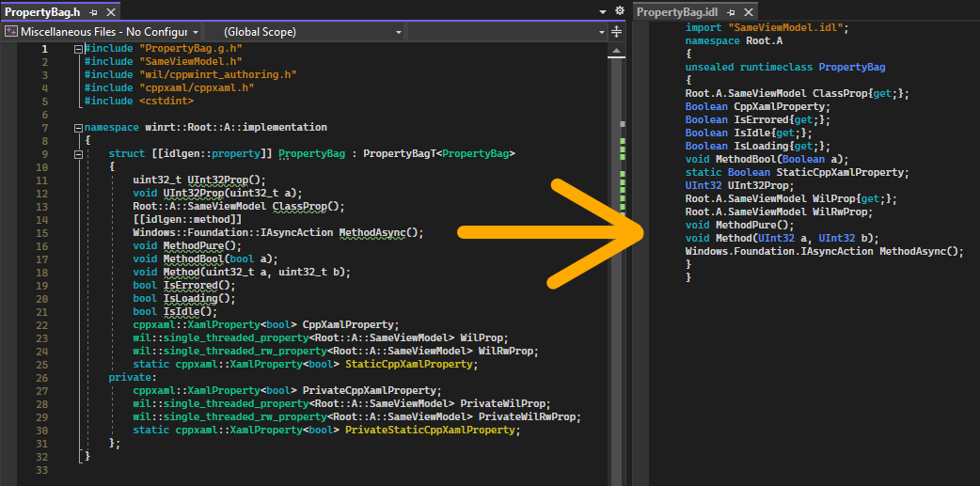The height and width of the screenshot is (486, 980).
Task: Click StaticCppXamlProperty on line 25
Action: [411, 364]
